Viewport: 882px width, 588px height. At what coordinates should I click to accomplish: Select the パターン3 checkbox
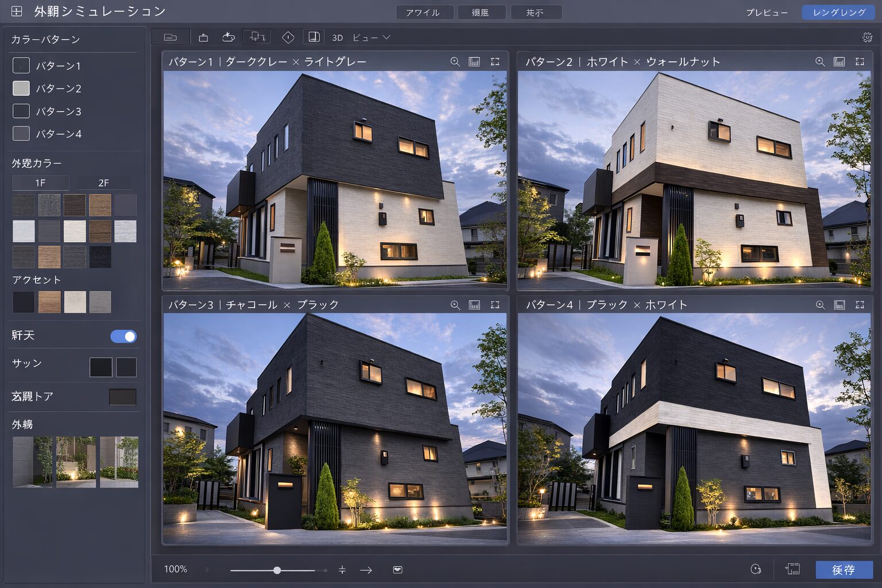tap(21, 111)
